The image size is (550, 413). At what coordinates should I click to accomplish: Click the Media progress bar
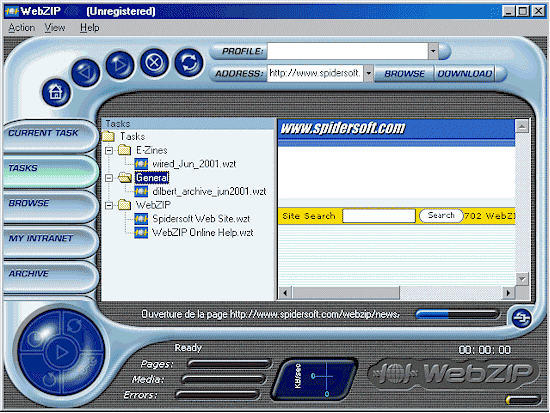pos(223,379)
